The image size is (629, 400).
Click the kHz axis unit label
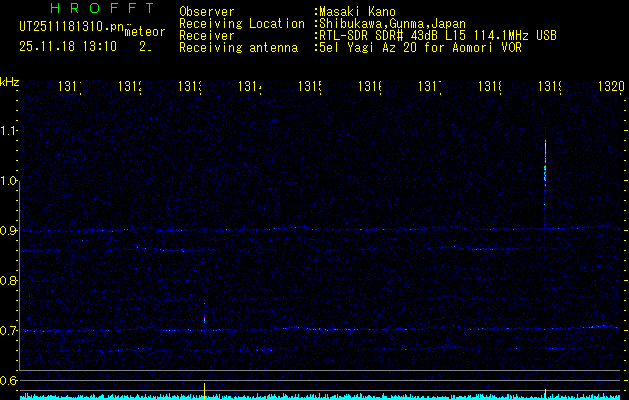coord(9,81)
